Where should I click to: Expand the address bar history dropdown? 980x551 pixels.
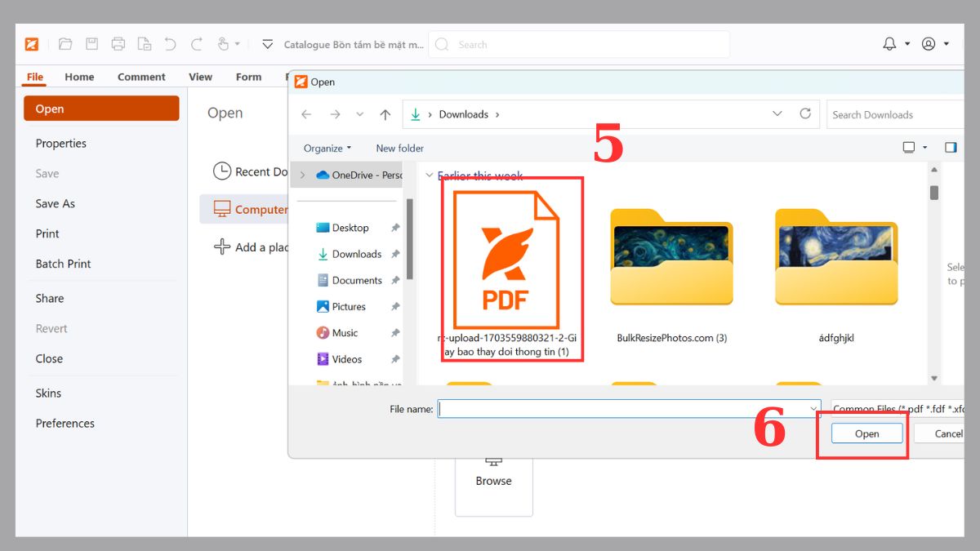777,114
